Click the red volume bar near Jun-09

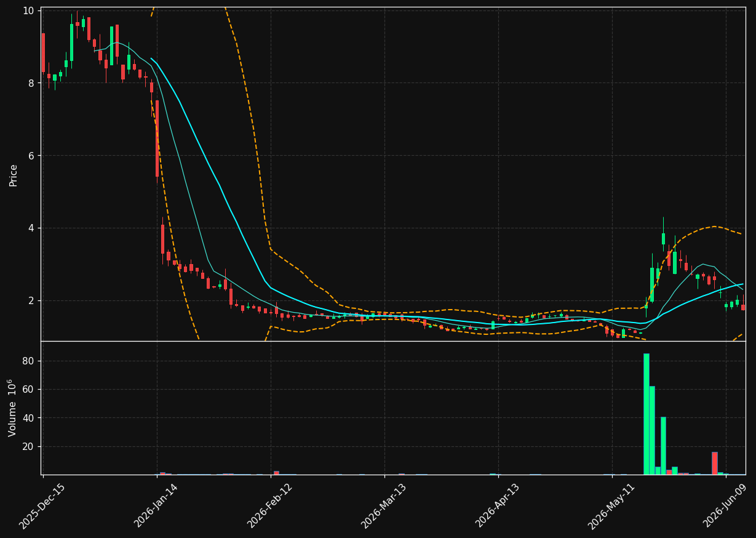tap(714, 464)
